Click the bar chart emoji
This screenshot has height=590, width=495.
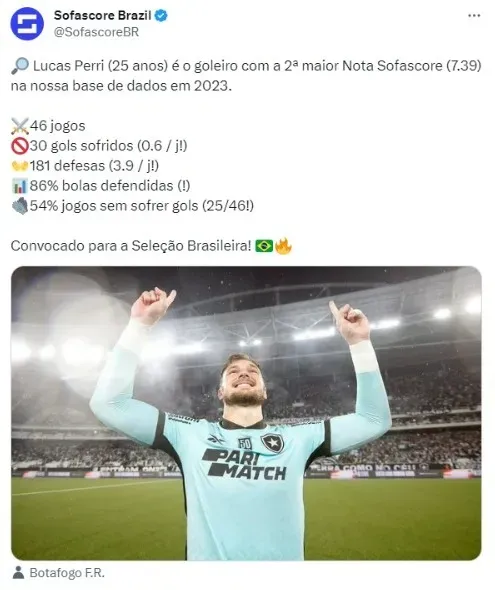click(20, 186)
